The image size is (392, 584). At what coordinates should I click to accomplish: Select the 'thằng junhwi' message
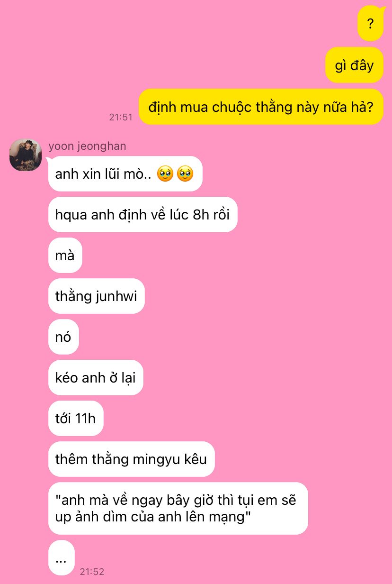coord(97,296)
